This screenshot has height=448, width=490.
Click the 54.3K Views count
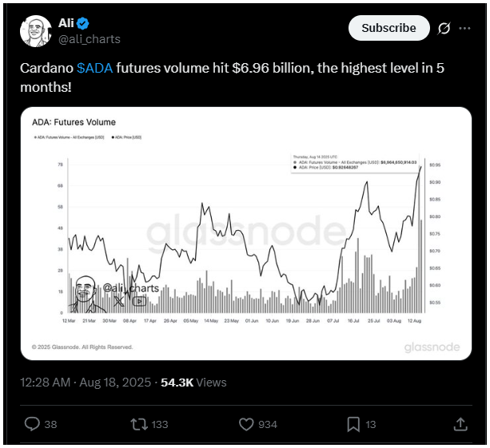pos(193,383)
